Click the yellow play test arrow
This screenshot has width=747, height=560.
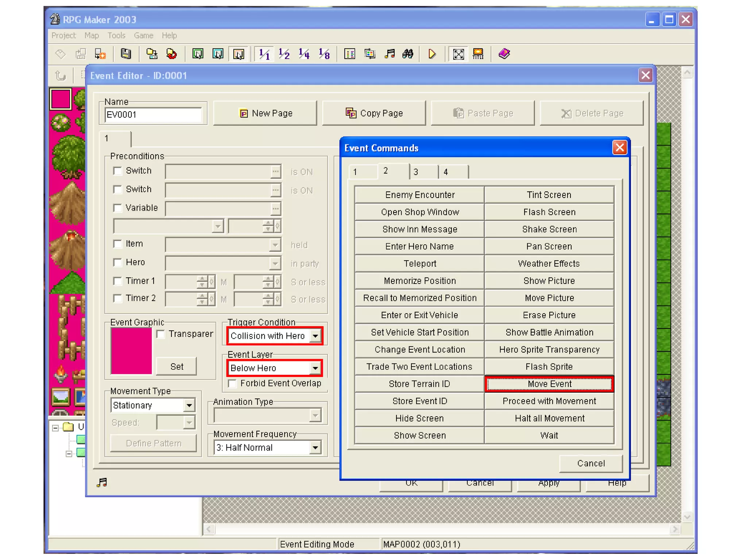tap(432, 54)
